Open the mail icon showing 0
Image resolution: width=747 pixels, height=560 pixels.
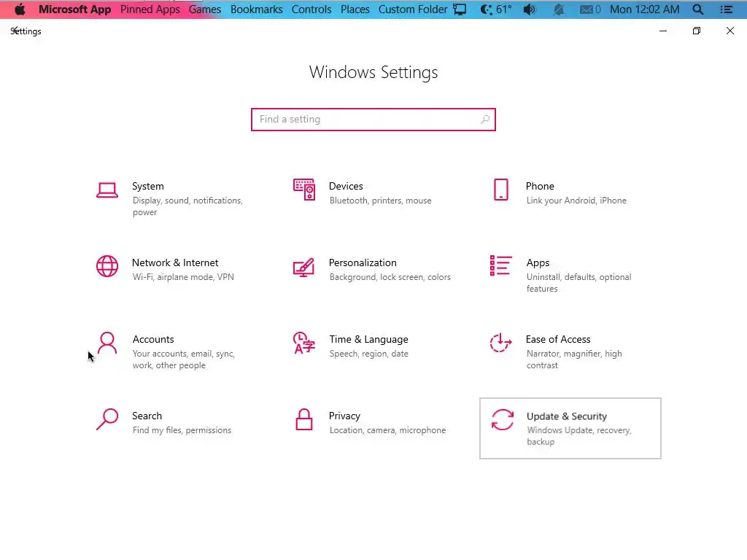589,9
